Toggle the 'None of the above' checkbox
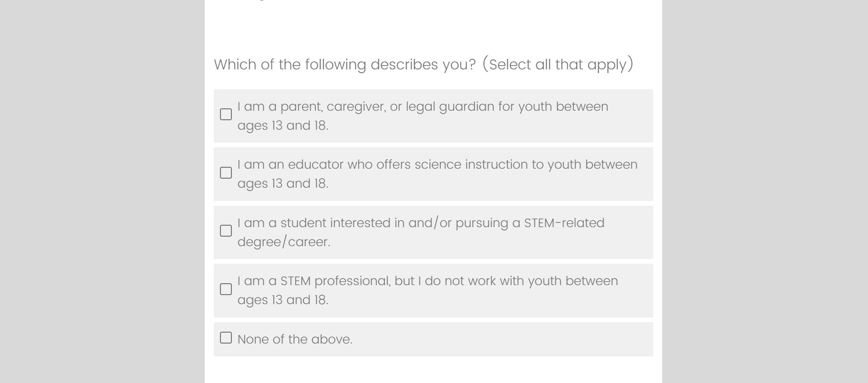 [226, 338]
